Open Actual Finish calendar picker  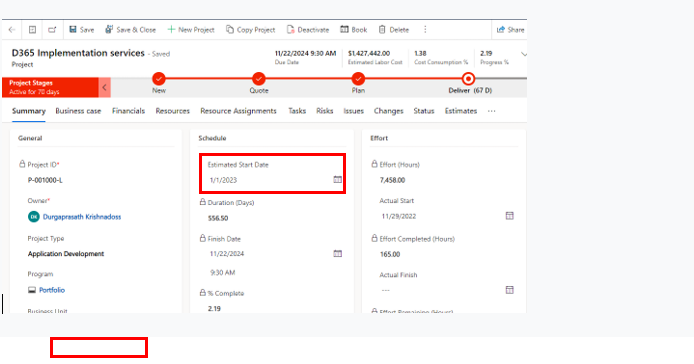(510, 290)
